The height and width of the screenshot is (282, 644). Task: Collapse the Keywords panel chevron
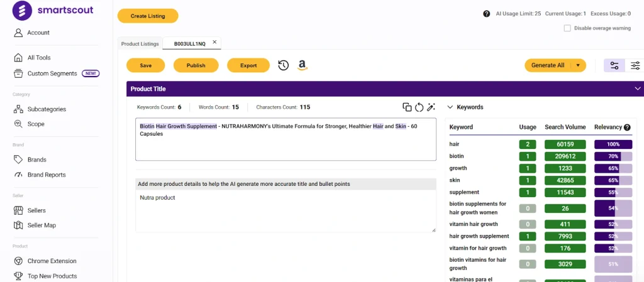click(x=450, y=107)
